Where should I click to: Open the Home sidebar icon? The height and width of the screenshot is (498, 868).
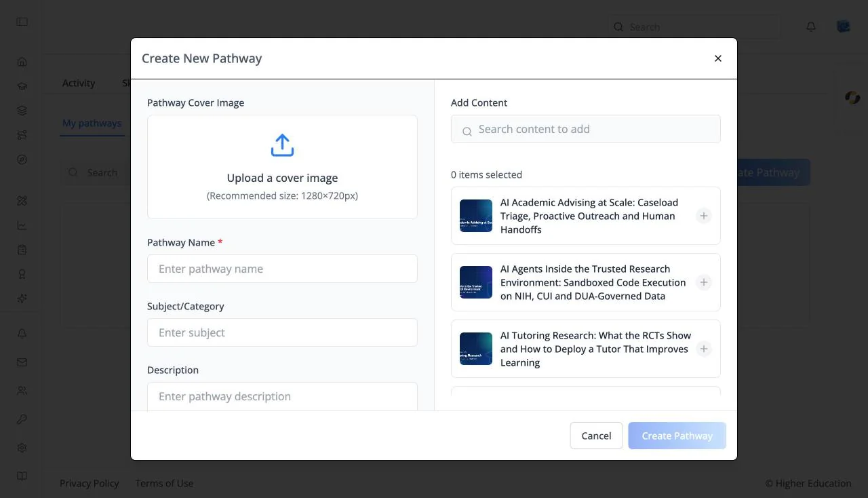(22, 62)
